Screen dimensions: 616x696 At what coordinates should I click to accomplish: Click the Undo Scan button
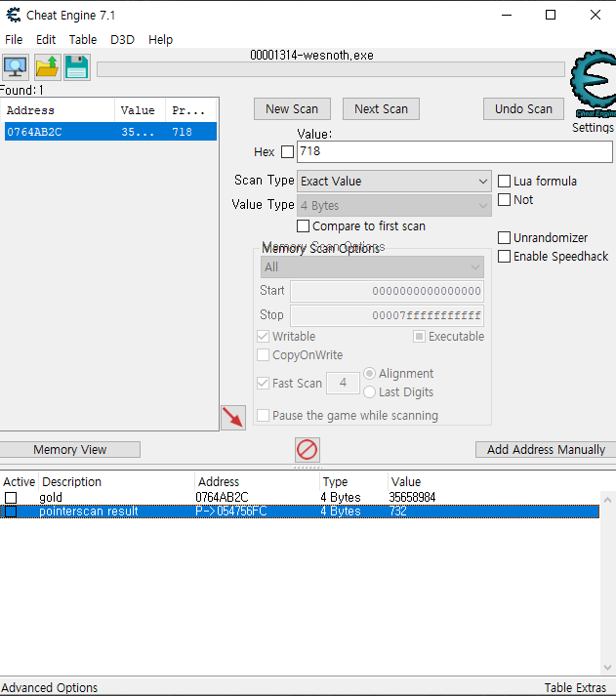click(523, 108)
